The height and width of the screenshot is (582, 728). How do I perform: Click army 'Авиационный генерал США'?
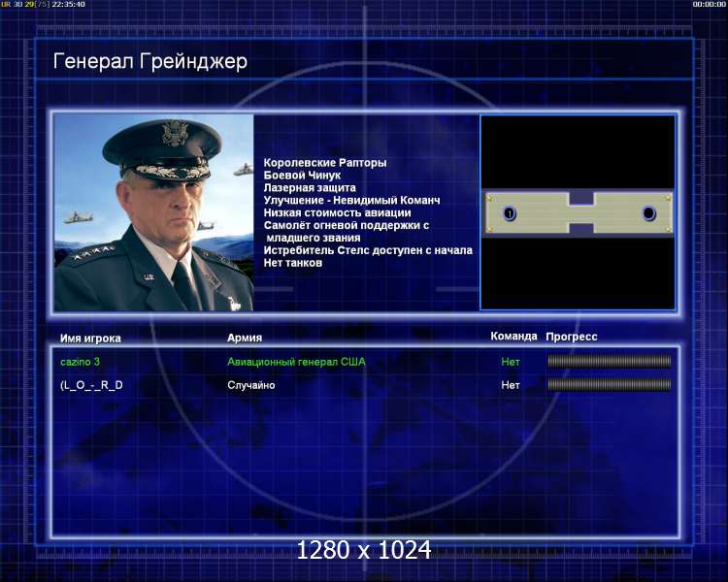[296, 362]
